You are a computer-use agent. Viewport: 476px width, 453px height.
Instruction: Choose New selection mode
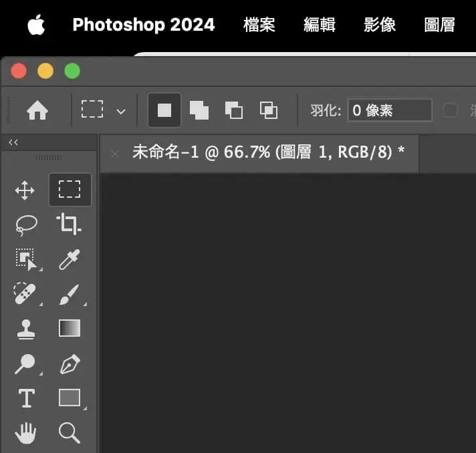point(164,110)
